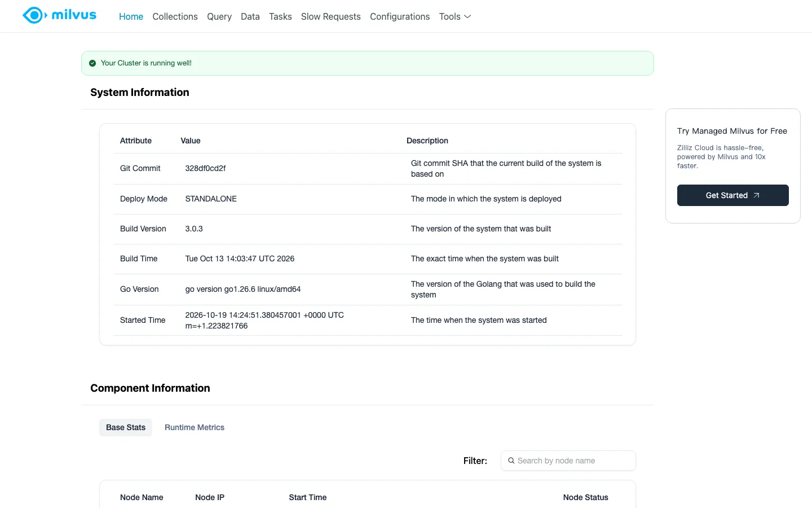Open the Query page

pyautogui.click(x=219, y=16)
